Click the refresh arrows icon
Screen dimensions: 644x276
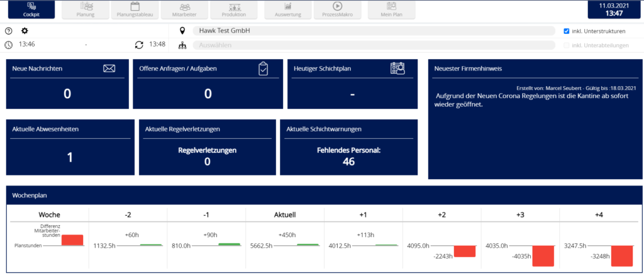[139, 45]
